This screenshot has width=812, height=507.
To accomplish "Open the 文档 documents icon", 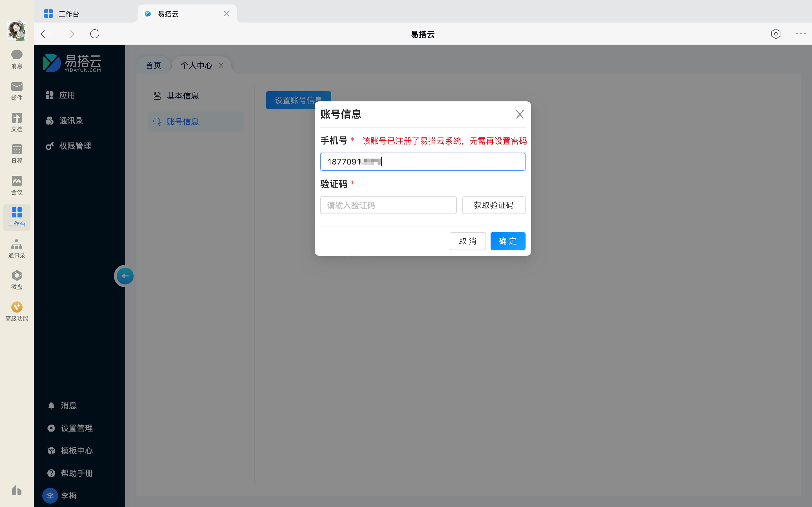I will [x=17, y=122].
